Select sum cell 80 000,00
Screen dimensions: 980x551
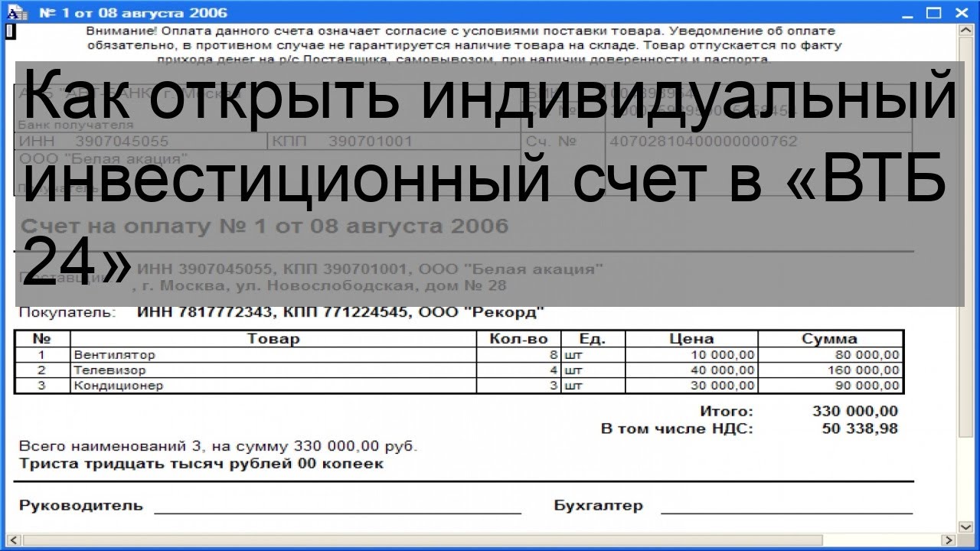coord(831,355)
